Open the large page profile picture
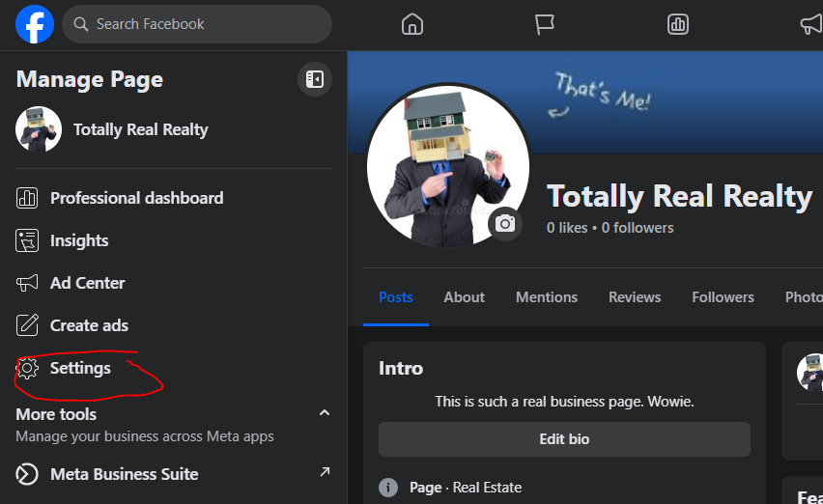The image size is (823, 504). click(447, 166)
